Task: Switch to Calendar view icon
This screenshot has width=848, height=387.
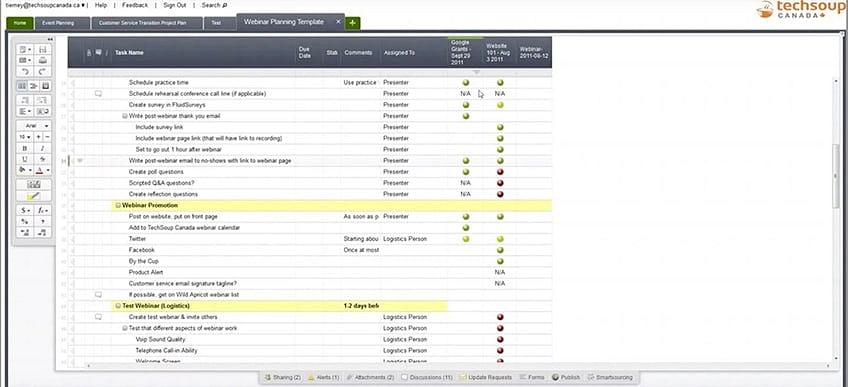Action: click(x=45, y=86)
